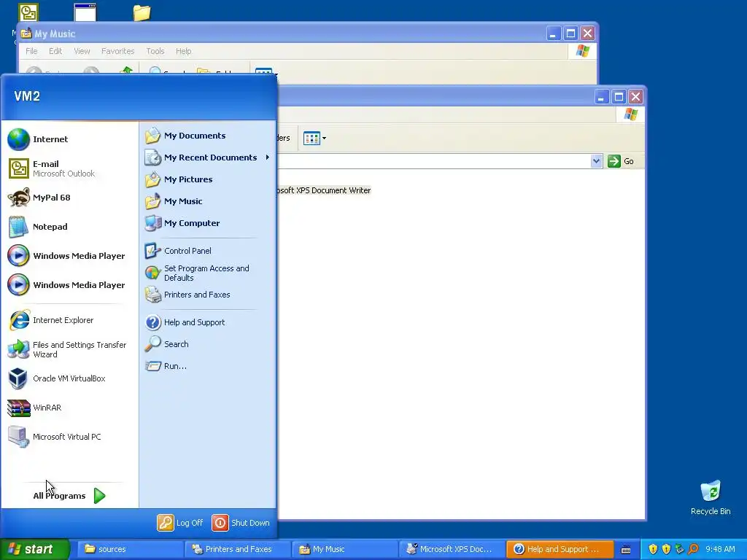Select Microsoft XPS Document Writer printer
The width and height of the screenshot is (747, 560).
pyautogui.click(x=324, y=190)
